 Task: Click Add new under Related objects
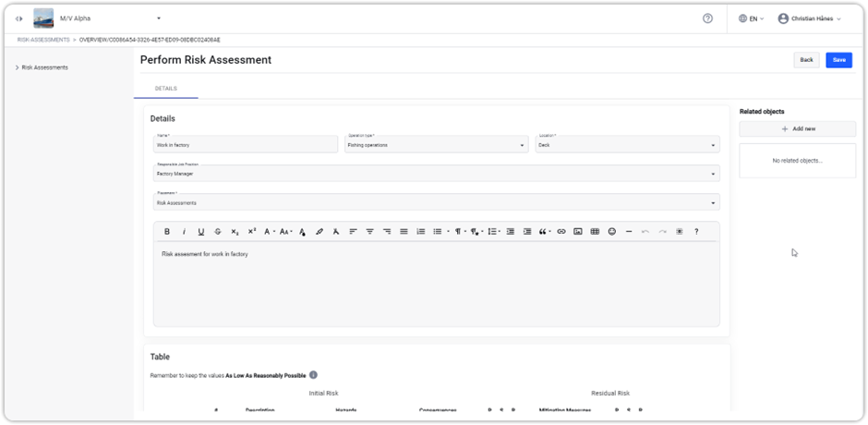798,128
